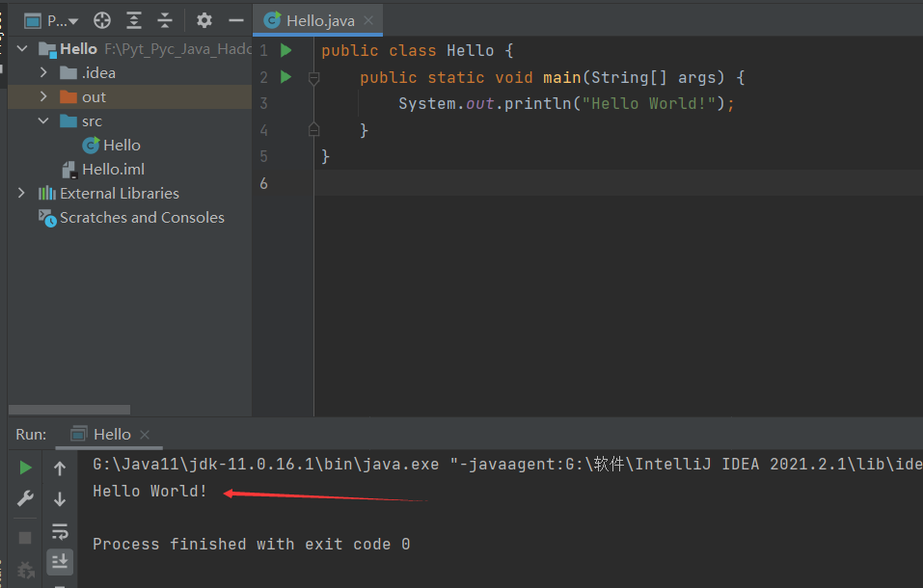Click line number 3 in the gutter

tap(263, 103)
